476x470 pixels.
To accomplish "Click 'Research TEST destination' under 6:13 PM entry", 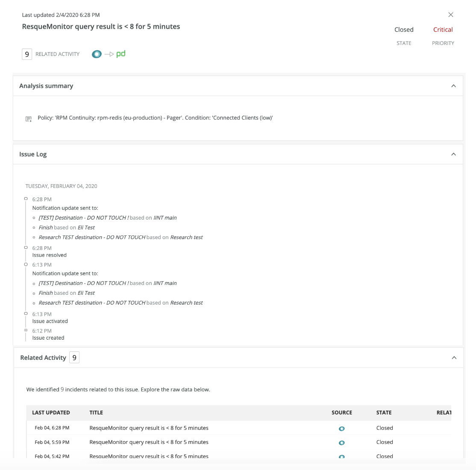I will coord(92,303).
